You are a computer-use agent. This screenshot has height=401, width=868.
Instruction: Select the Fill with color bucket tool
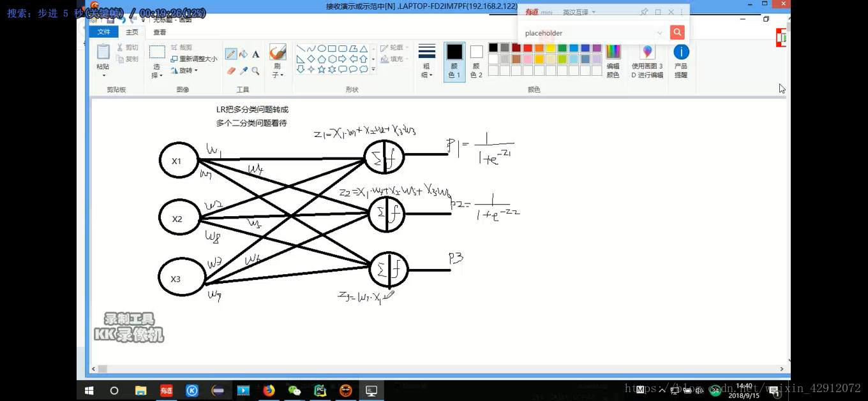[243, 55]
